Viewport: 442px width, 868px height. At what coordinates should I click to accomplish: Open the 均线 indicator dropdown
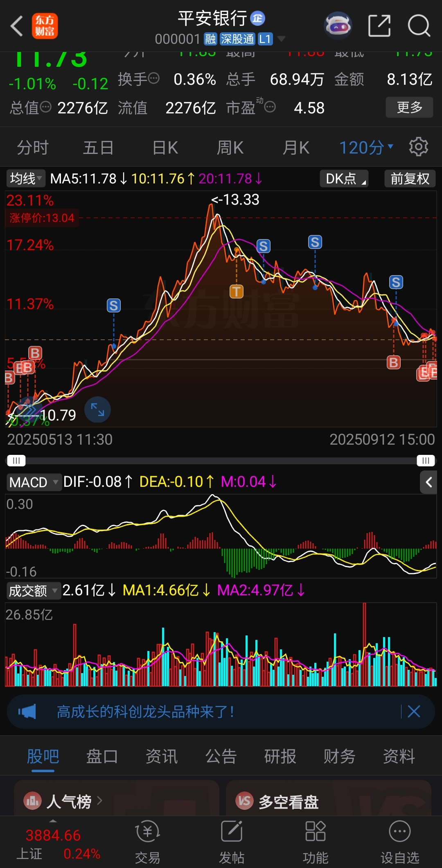coord(26,179)
